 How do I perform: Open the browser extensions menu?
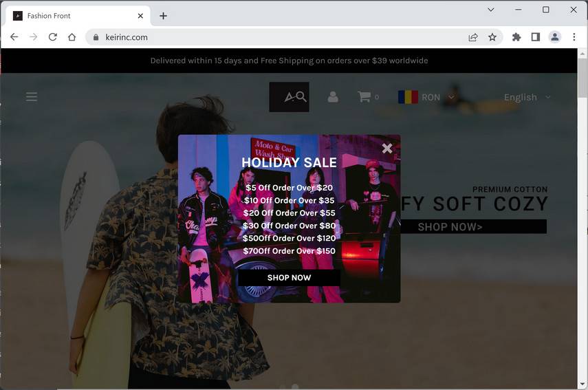point(516,36)
